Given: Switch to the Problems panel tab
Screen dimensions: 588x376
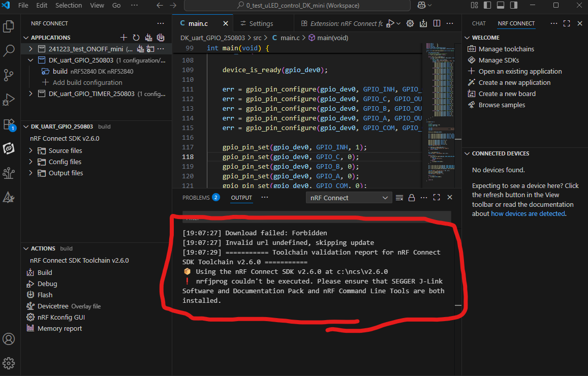Looking at the screenshot, I should pos(196,198).
